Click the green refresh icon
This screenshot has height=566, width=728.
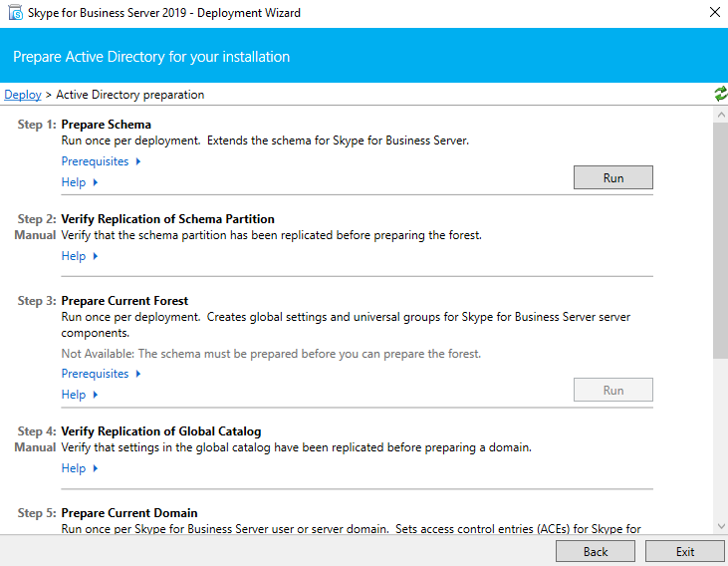[721, 94]
